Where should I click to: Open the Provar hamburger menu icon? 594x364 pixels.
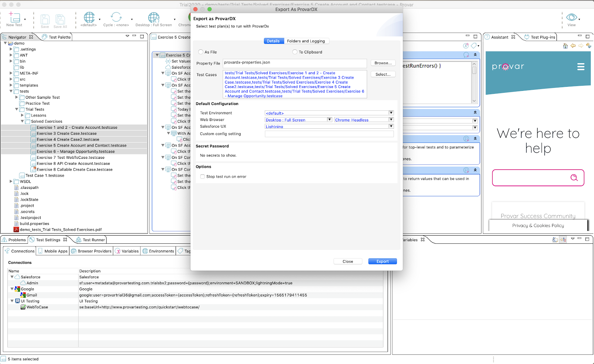[581, 67]
